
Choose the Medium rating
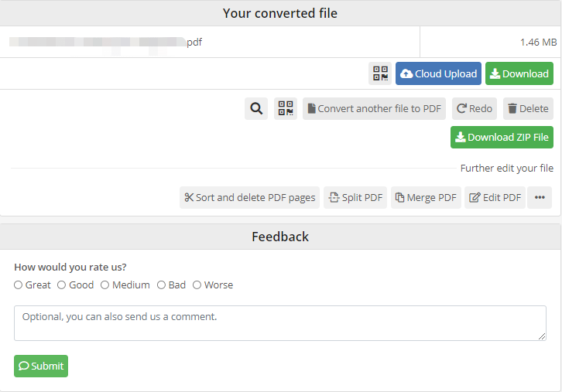[105, 285]
